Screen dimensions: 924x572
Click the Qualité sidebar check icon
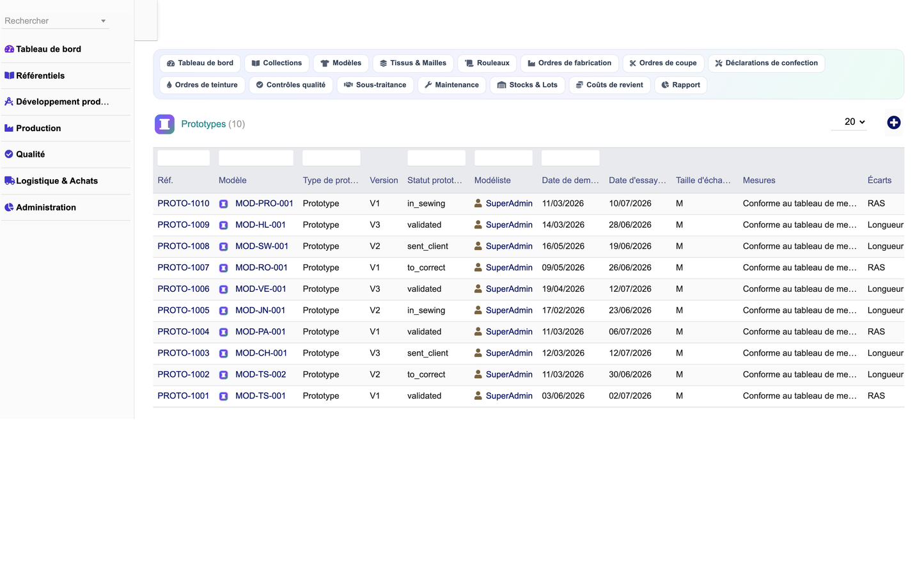[x=9, y=154]
